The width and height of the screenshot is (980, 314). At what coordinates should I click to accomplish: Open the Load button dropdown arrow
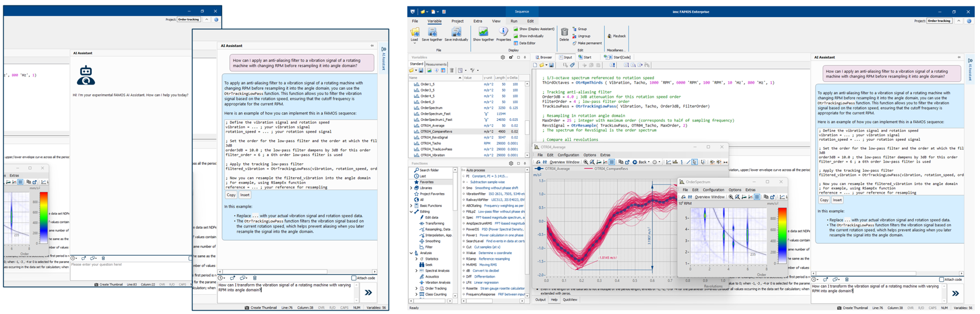[414, 43]
